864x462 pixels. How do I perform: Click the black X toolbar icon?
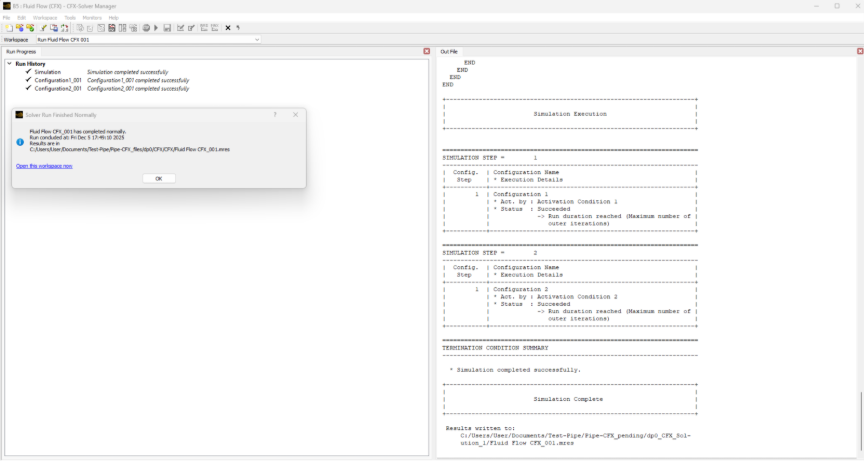tap(228, 28)
